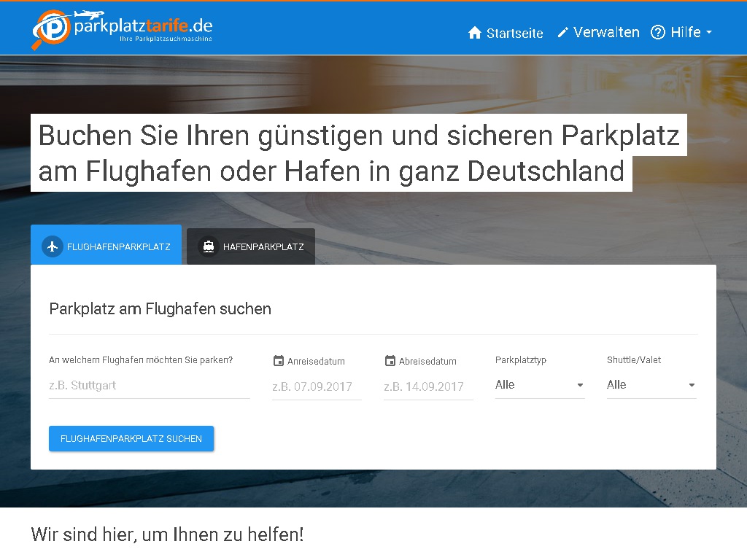This screenshot has width=747, height=560.
Task: Switch to the Hafenparkplatz tab
Action: coord(251,246)
